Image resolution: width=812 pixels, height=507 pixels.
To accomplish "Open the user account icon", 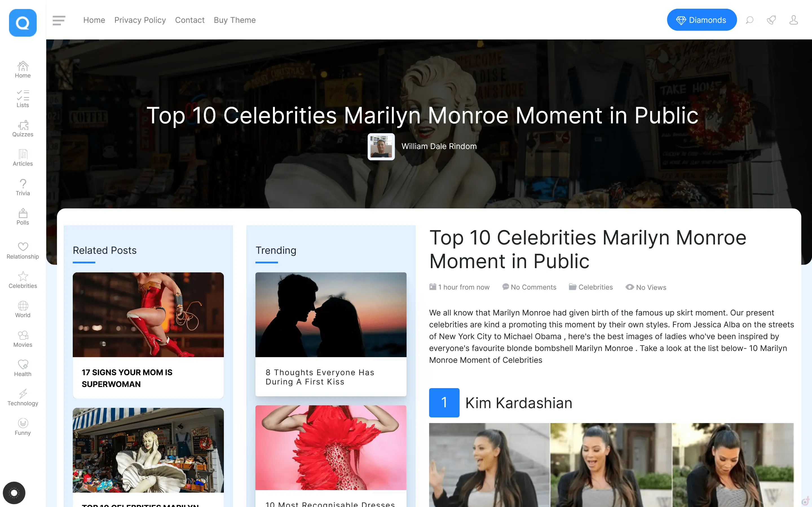I will (794, 20).
